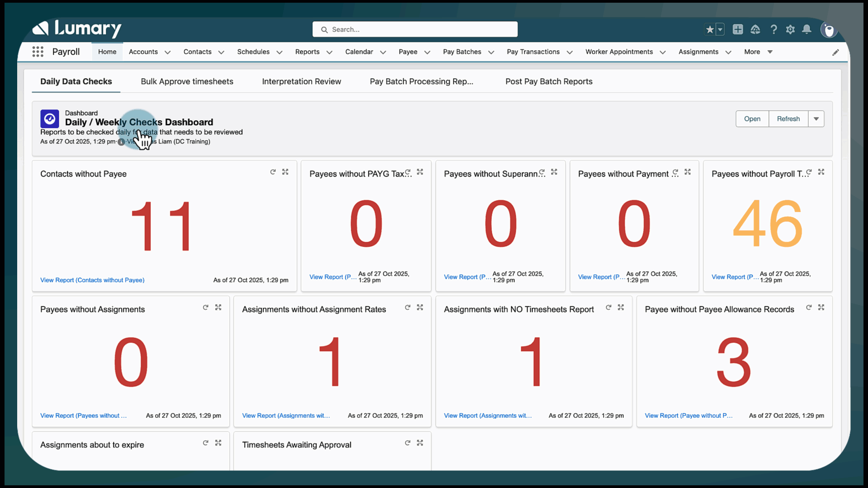Open the Setup gear icon

click(x=790, y=29)
